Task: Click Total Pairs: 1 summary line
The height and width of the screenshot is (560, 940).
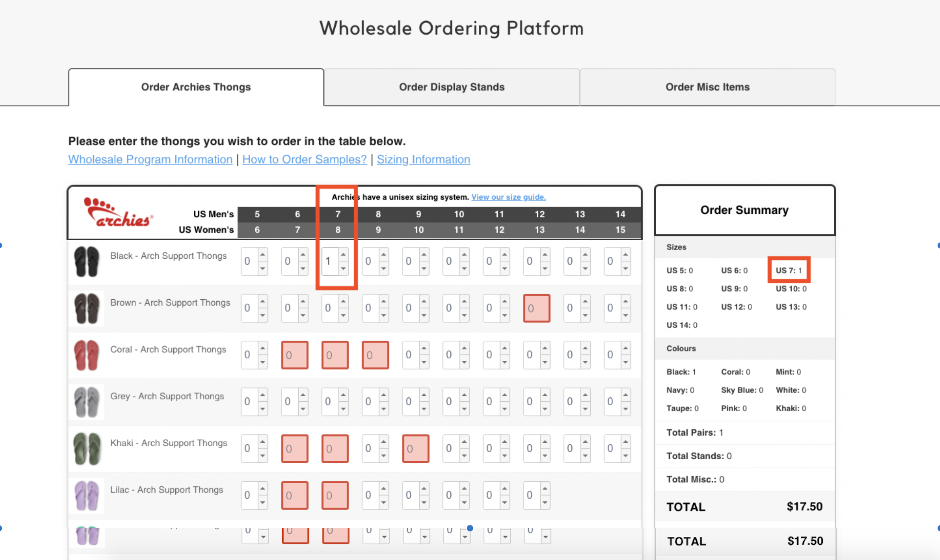Action: coord(695,433)
